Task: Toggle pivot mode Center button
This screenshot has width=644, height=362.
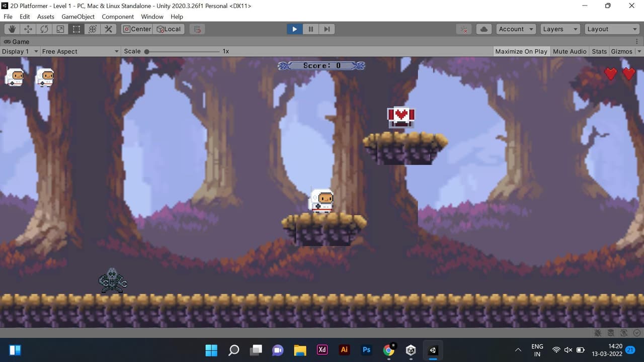Action: coord(137,29)
